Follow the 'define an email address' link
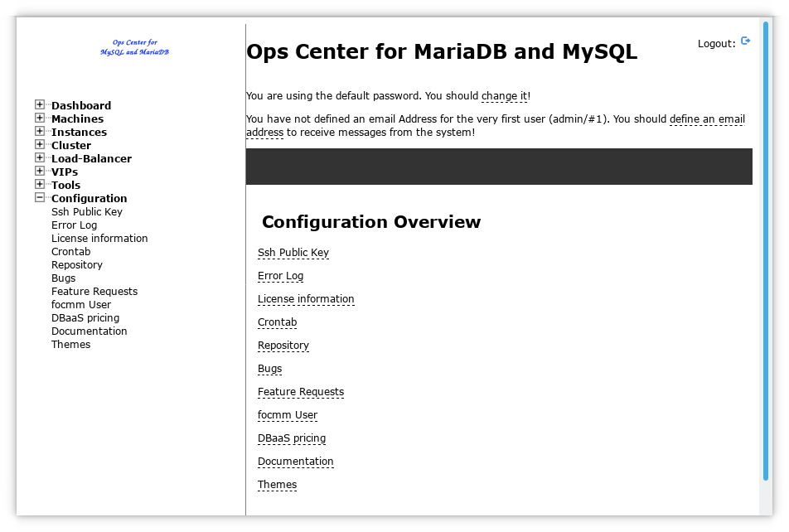The height and width of the screenshot is (532, 789). tap(707, 119)
